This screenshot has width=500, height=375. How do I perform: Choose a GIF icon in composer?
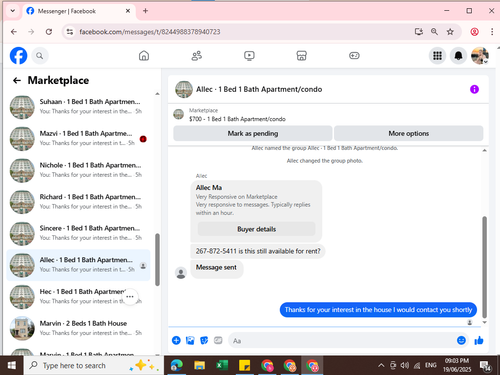218,340
